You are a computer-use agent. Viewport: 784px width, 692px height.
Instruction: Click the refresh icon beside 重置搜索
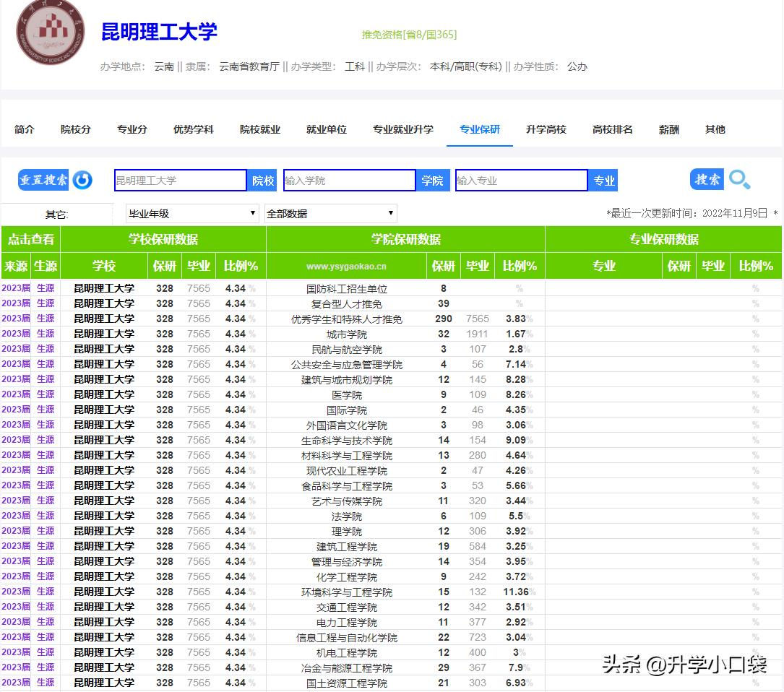82,180
